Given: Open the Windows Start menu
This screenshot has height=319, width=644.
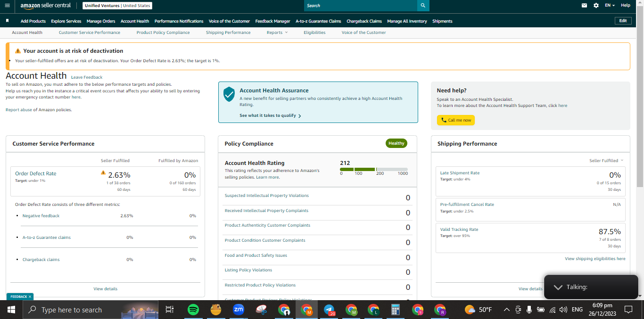Looking at the screenshot, I should [11, 310].
